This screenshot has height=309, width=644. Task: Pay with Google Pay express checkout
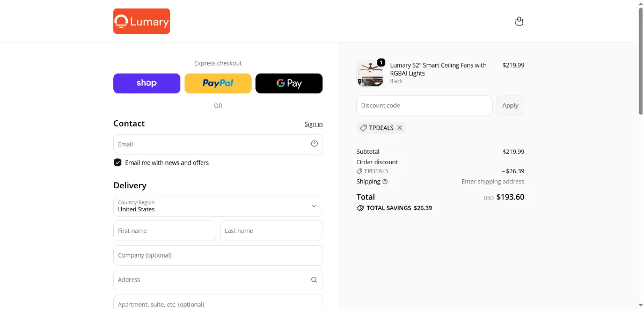click(x=289, y=83)
